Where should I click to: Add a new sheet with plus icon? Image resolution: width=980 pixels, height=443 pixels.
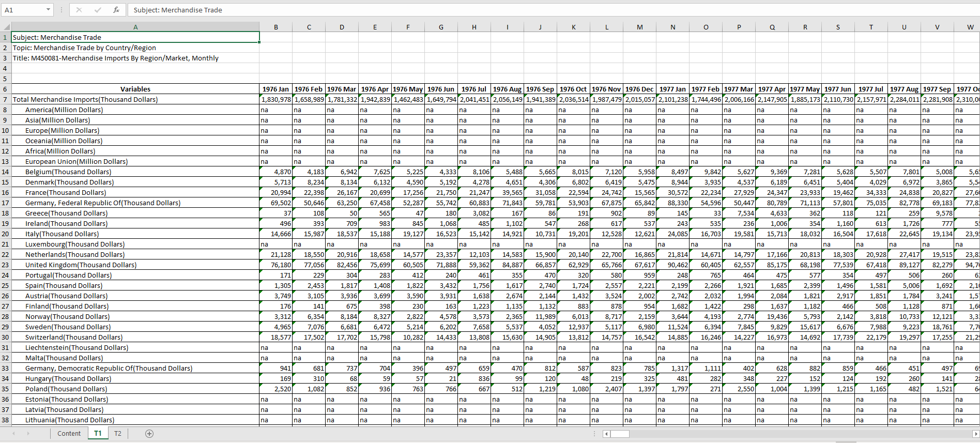coord(149,434)
